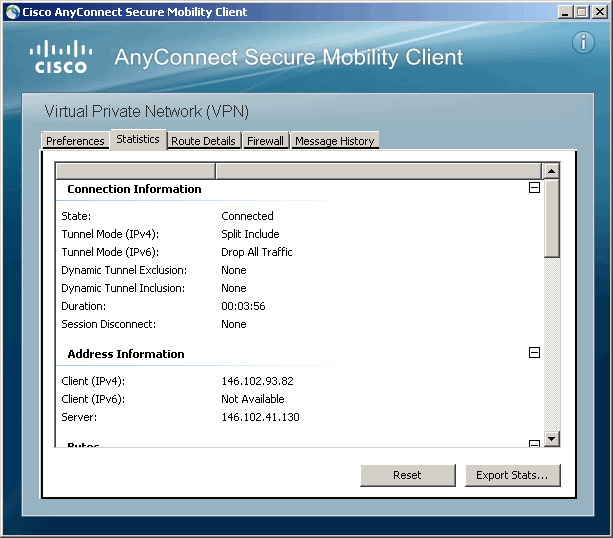This screenshot has height=538, width=613.
Task: Collapse the Bytes section
Action: pos(534,444)
